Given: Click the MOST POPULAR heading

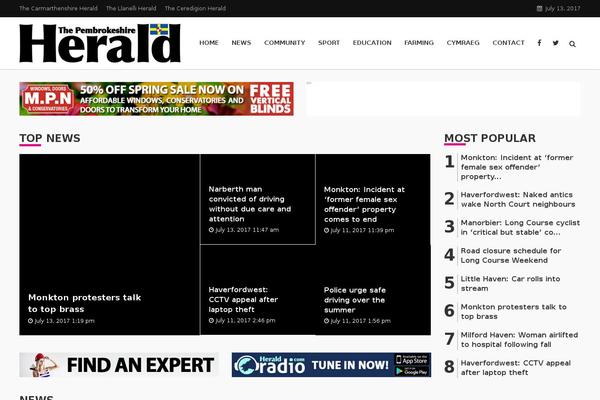Looking at the screenshot, I should pyautogui.click(x=490, y=138).
